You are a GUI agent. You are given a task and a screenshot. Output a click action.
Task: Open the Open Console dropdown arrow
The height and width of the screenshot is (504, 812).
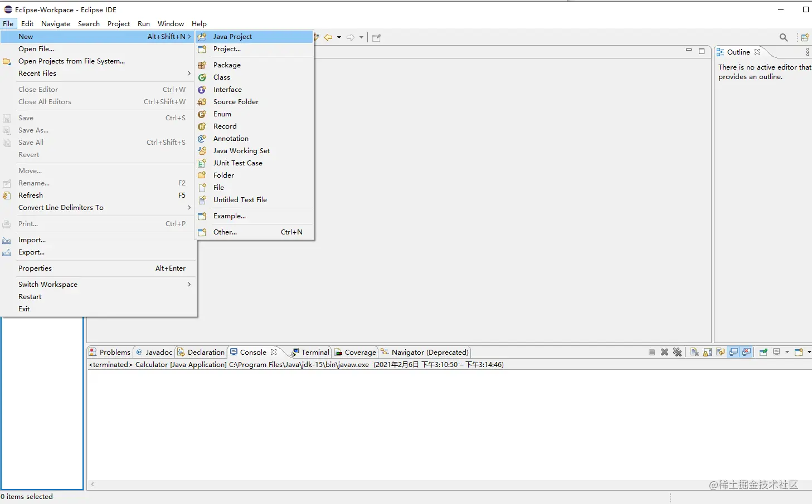[809, 352]
